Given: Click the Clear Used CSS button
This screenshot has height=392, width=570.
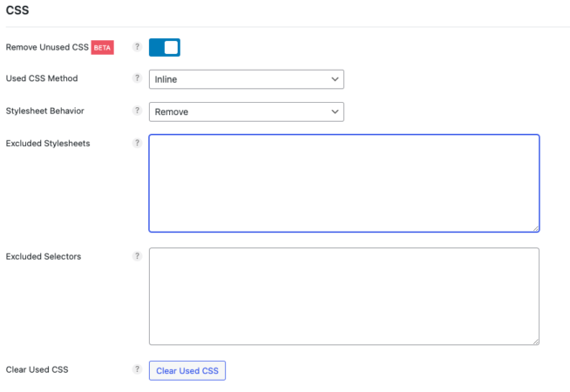Looking at the screenshot, I should (x=187, y=370).
